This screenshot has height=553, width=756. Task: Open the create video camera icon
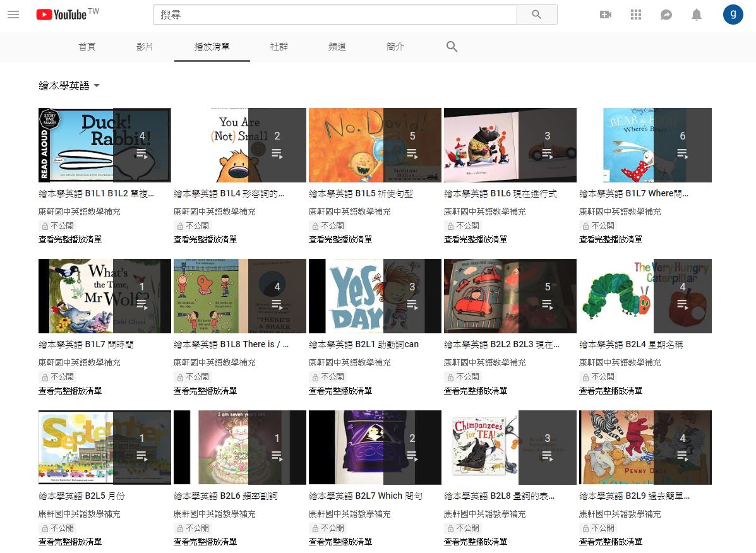[606, 15]
